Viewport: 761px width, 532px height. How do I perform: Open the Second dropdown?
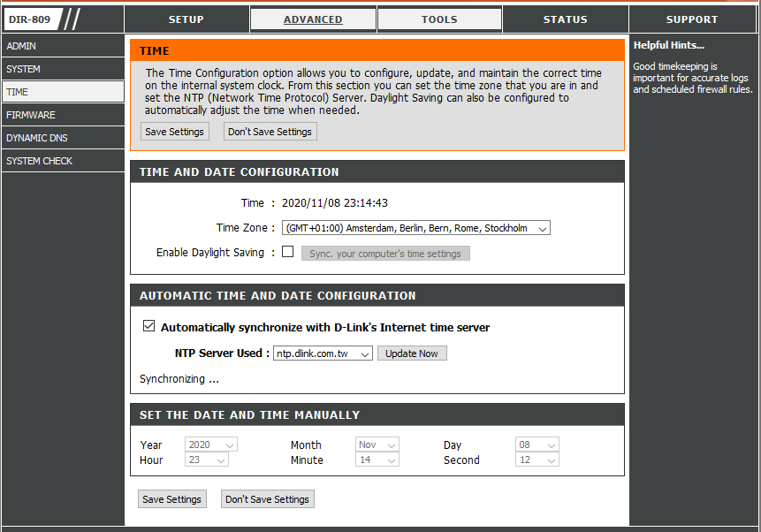coord(537,460)
